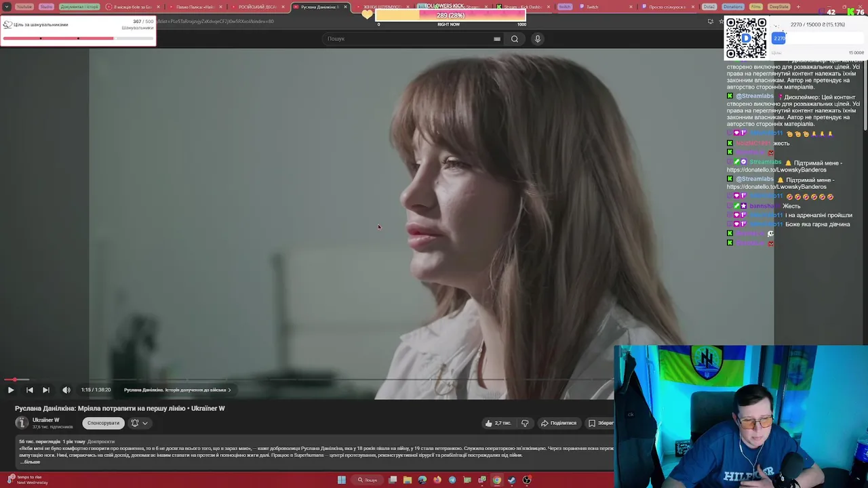
Task: Open 'Документал і історія' tab group
Action: [79, 7]
